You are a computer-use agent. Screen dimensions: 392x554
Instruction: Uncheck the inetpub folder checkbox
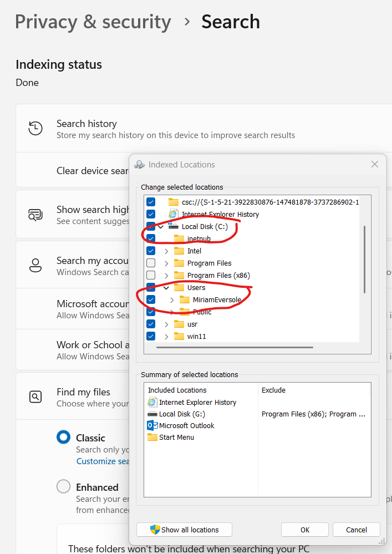[x=151, y=238]
